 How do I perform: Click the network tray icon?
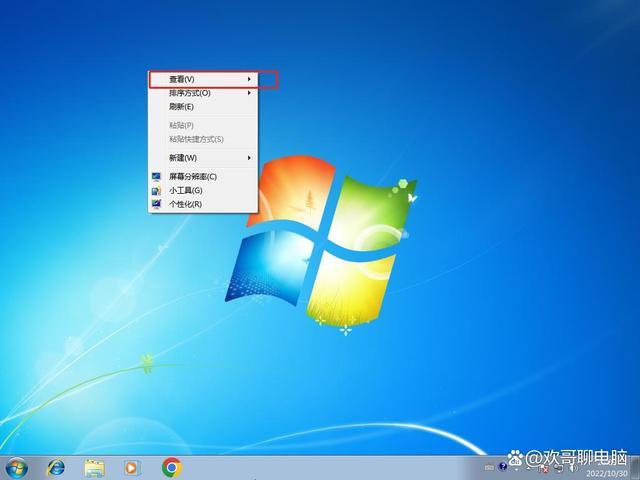tap(558, 467)
